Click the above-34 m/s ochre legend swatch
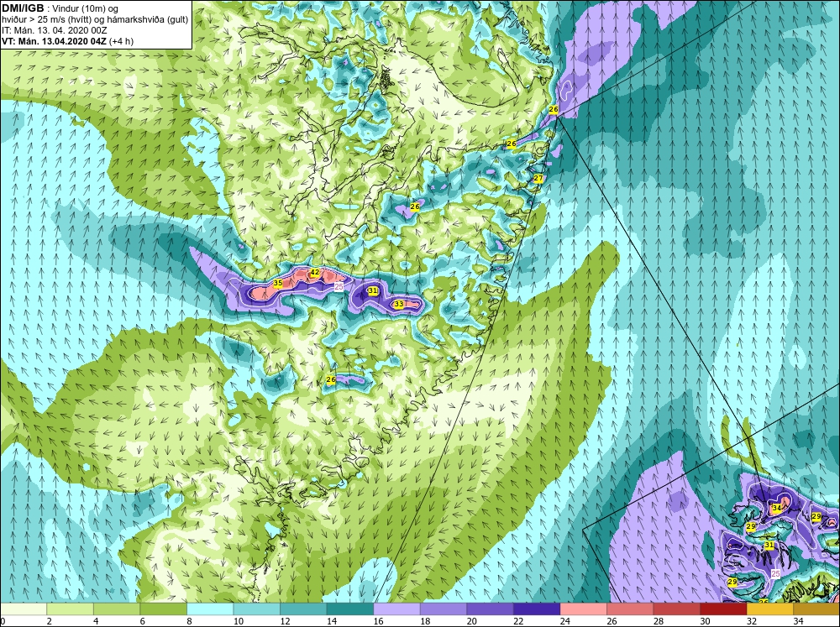The height and width of the screenshot is (627, 840). tap(816, 609)
